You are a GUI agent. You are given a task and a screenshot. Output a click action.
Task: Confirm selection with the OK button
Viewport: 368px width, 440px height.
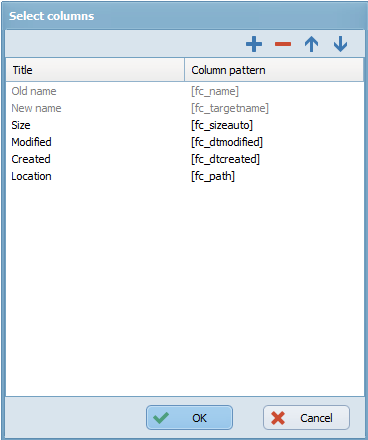(x=189, y=418)
